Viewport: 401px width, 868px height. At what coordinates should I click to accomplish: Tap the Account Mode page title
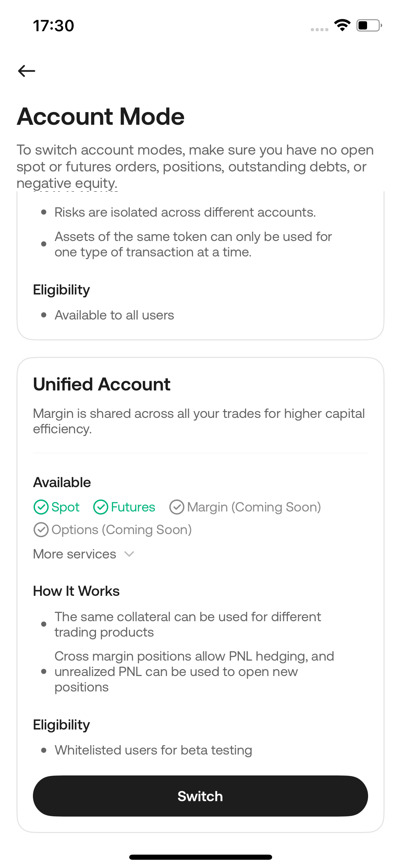point(101,117)
